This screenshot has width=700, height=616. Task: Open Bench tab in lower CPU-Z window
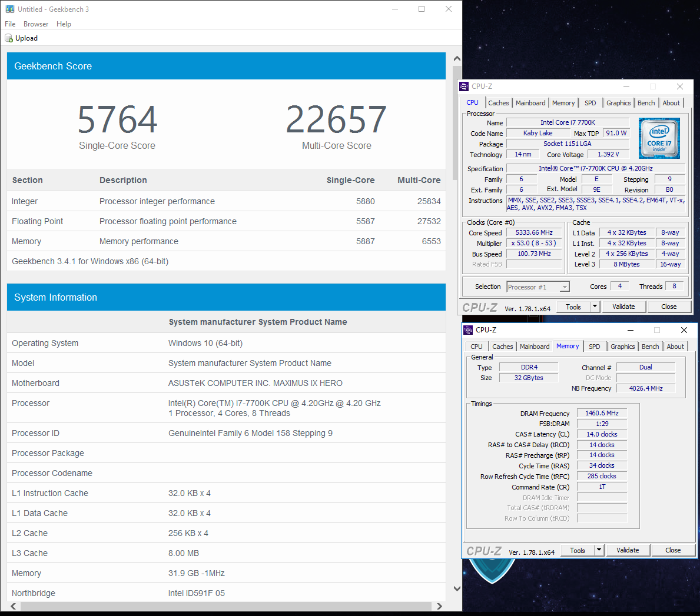pyautogui.click(x=650, y=347)
